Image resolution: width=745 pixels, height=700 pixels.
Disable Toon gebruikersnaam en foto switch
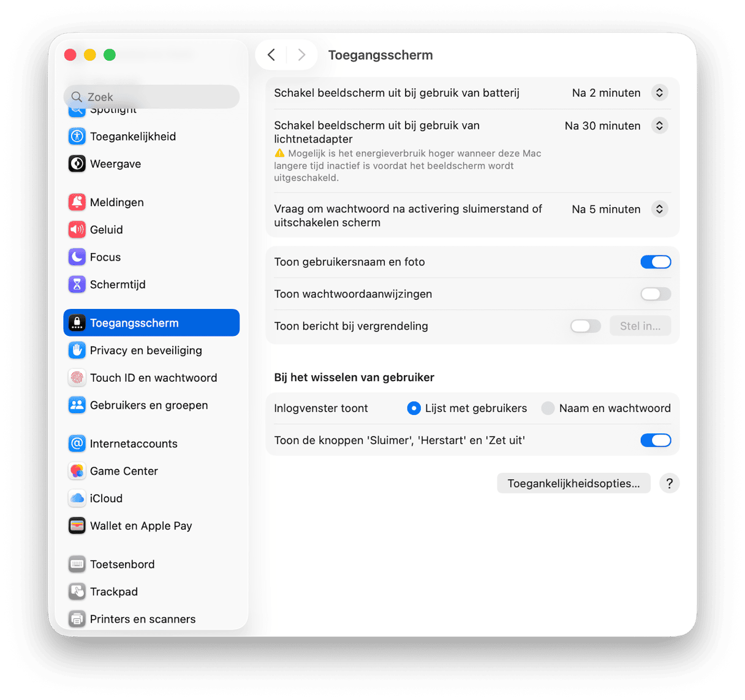[656, 262]
